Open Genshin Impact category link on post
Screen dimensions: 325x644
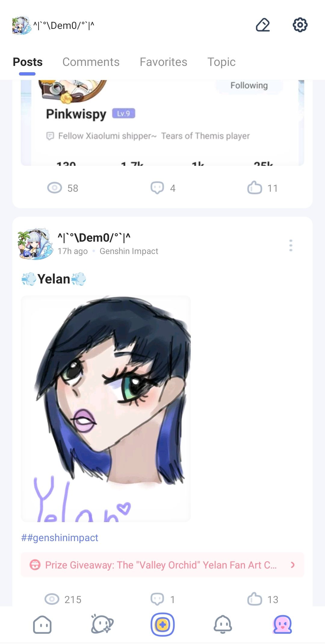[129, 251]
